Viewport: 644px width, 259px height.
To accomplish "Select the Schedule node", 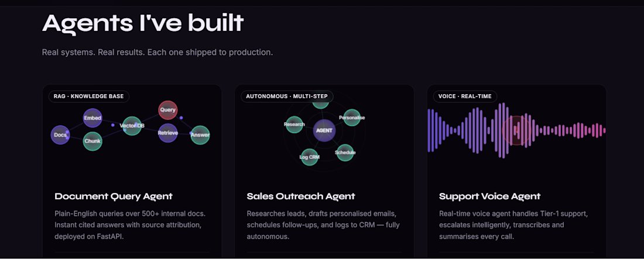I will pos(345,153).
